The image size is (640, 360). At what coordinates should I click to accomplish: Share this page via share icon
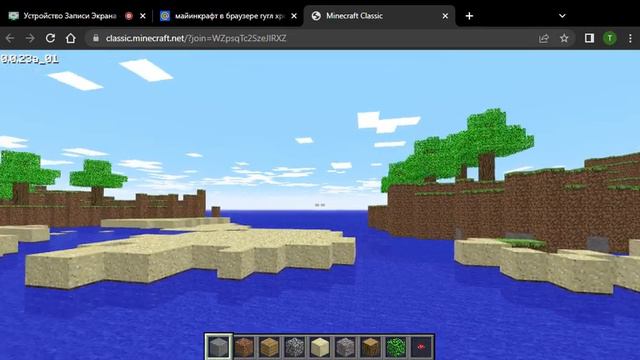[544, 38]
